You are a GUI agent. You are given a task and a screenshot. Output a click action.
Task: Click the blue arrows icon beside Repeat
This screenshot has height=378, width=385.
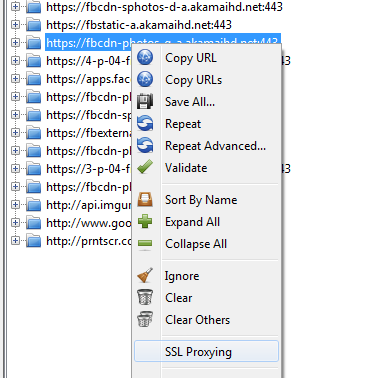click(x=145, y=124)
